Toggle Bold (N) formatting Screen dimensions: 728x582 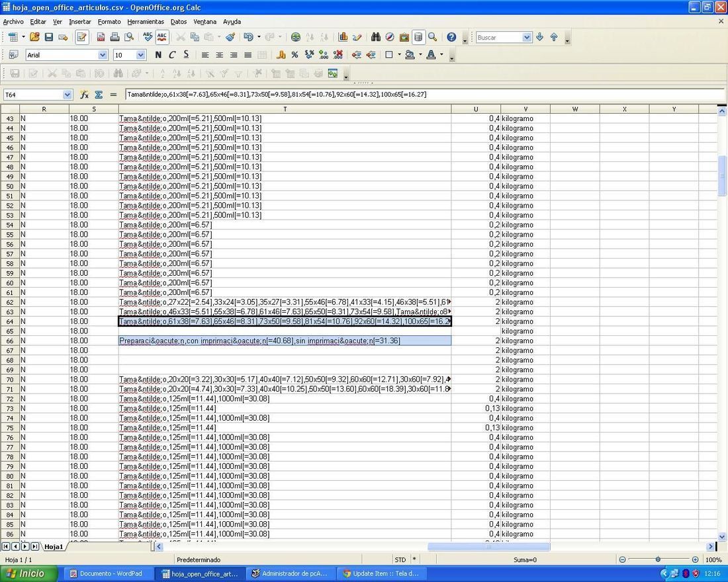tap(158, 55)
